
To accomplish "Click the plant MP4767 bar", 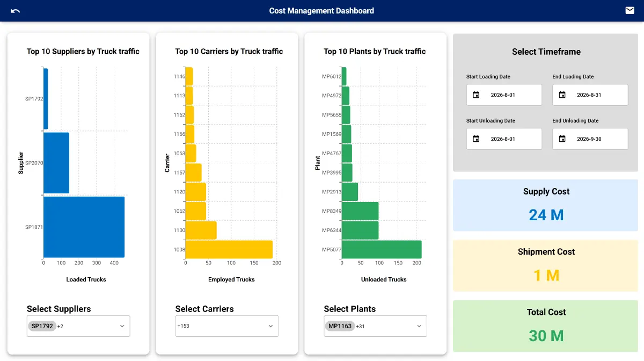I will (x=347, y=153).
